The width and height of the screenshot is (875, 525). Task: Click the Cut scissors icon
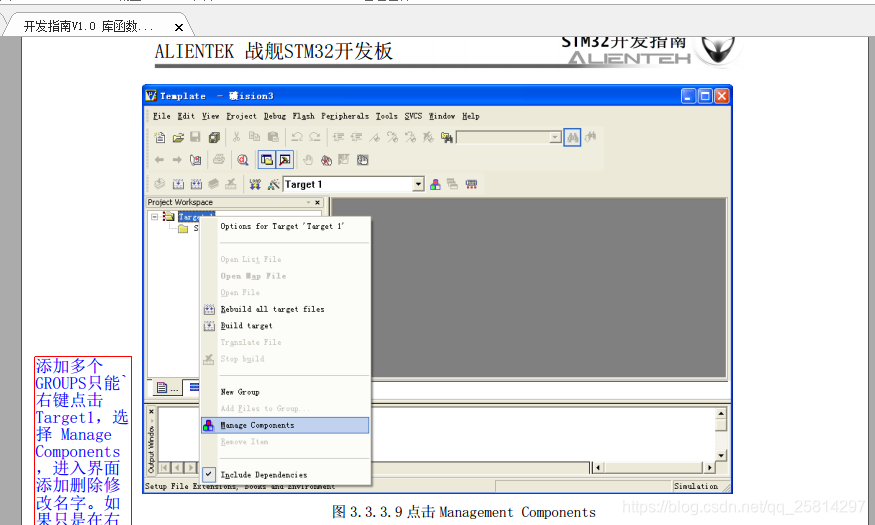coord(237,137)
